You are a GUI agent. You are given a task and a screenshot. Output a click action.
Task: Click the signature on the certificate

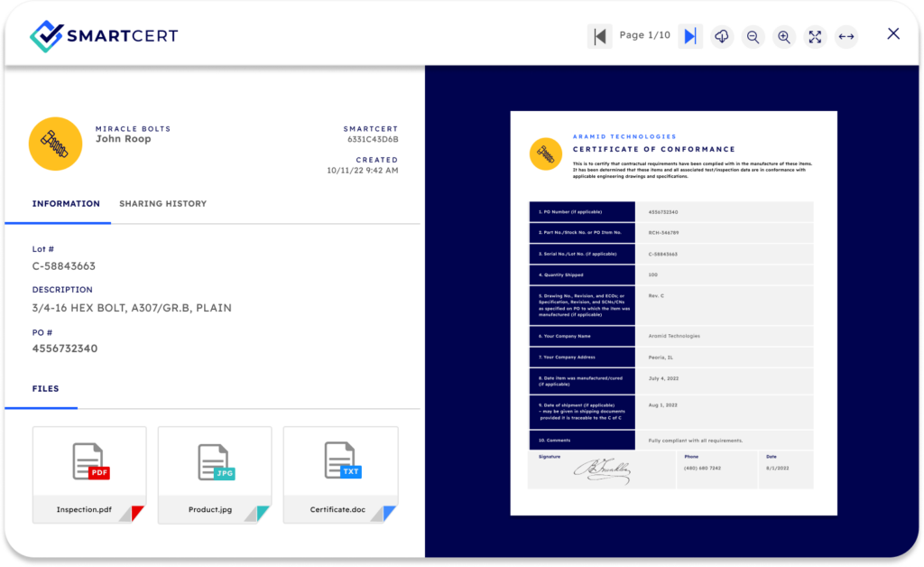coord(602,471)
